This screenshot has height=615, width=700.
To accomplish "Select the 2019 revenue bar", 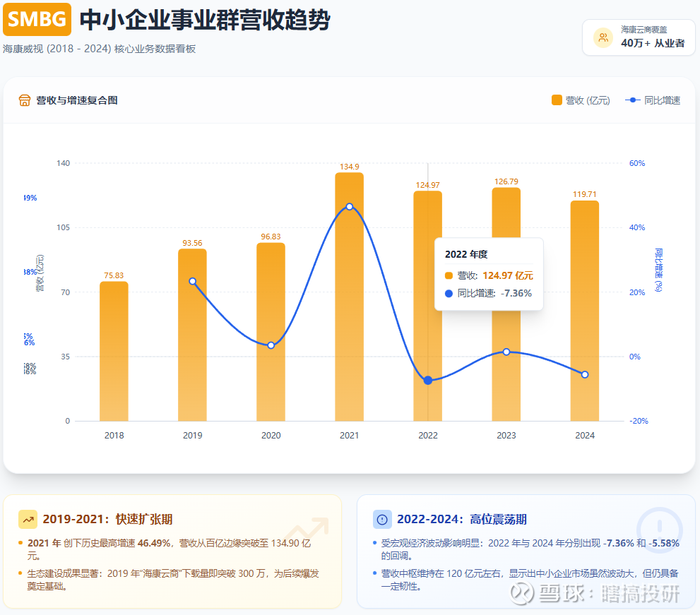I will 192,335.
